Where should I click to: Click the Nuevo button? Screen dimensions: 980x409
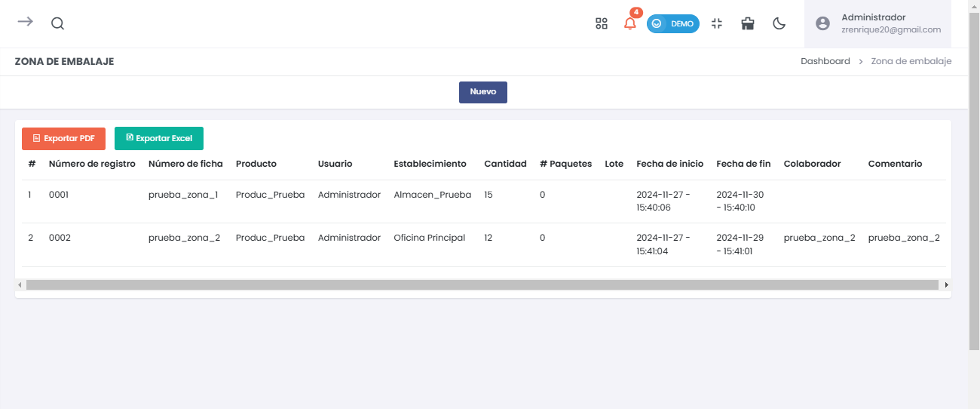pyautogui.click(x=482, y=92)
